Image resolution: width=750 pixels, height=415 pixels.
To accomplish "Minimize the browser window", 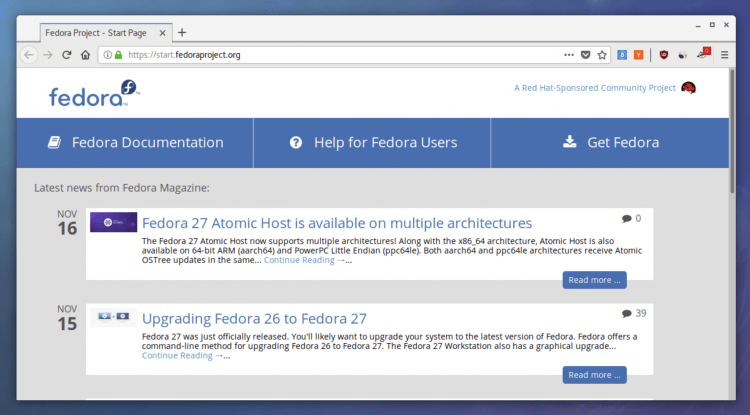I will coord(698,25).
